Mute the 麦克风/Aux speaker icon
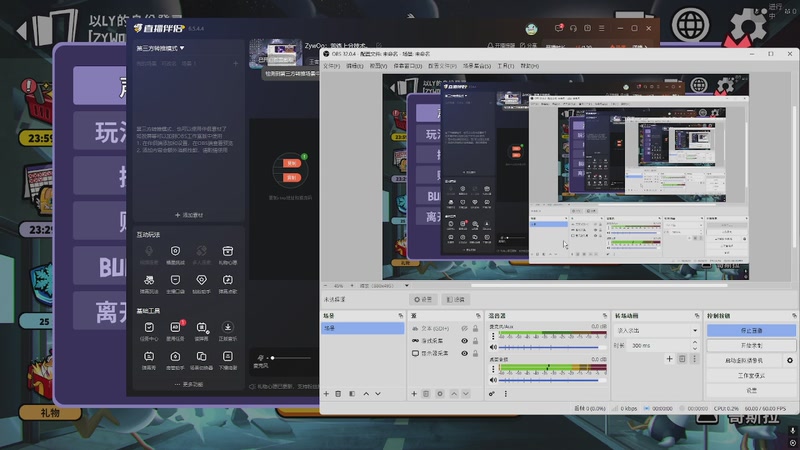The height and width of the screenshot is (450, 800). pos(493,347)
